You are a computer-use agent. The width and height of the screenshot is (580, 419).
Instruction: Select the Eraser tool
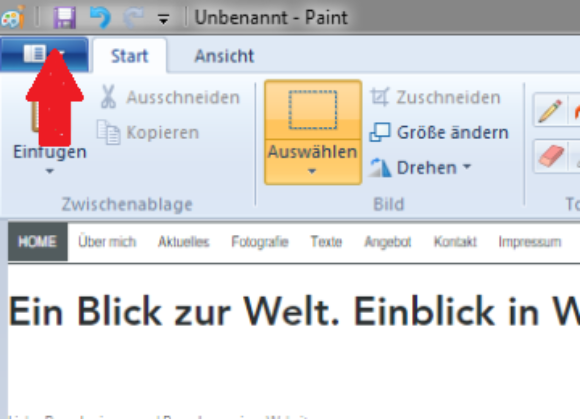pos(551,156)
